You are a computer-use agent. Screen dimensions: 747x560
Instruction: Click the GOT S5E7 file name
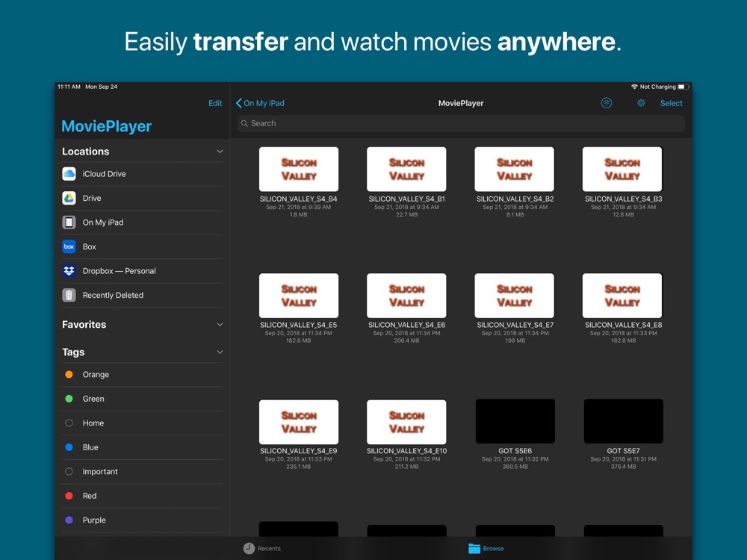click(x=623, y=451)
